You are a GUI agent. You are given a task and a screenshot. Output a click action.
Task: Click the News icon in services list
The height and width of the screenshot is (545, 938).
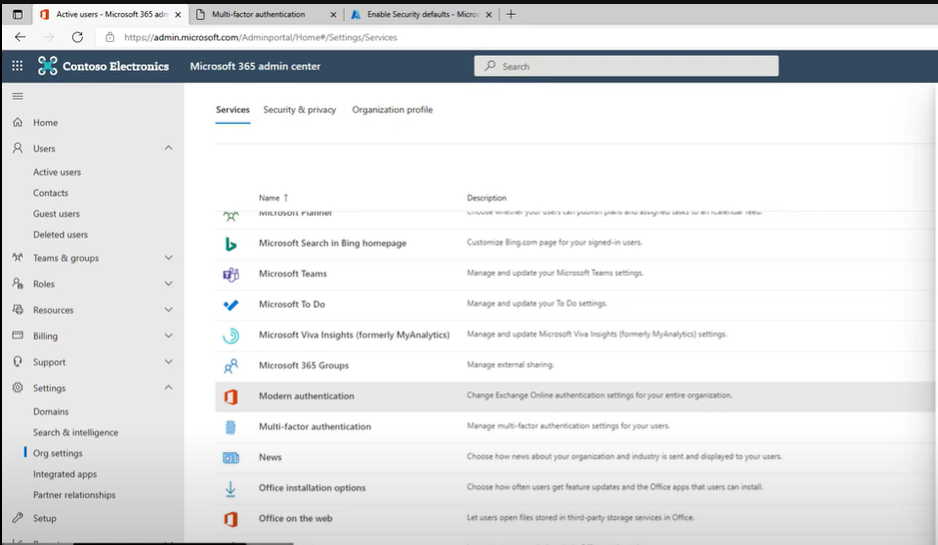pyautogui.click(x=230, y=458)
